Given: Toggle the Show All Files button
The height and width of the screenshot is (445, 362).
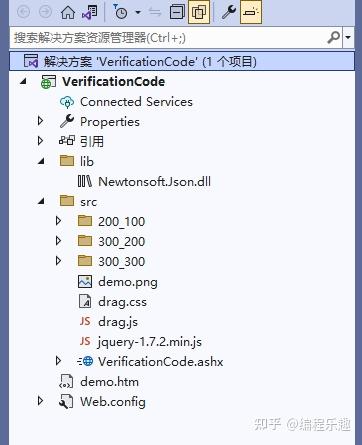Looking at the screenshot, I should pos(199,12).
